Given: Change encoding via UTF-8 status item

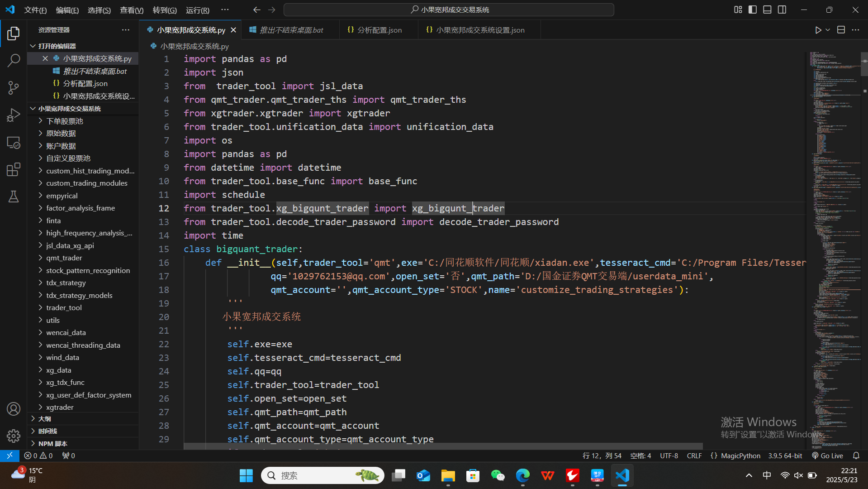Looking at the screenshot, I should 669,455.
